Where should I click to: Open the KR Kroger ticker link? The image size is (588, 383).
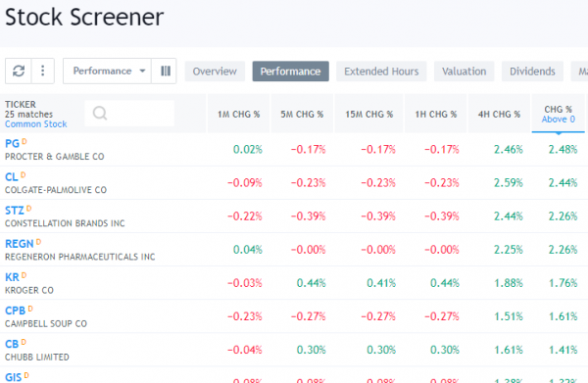pyautogui.click(x=12, y=277)
